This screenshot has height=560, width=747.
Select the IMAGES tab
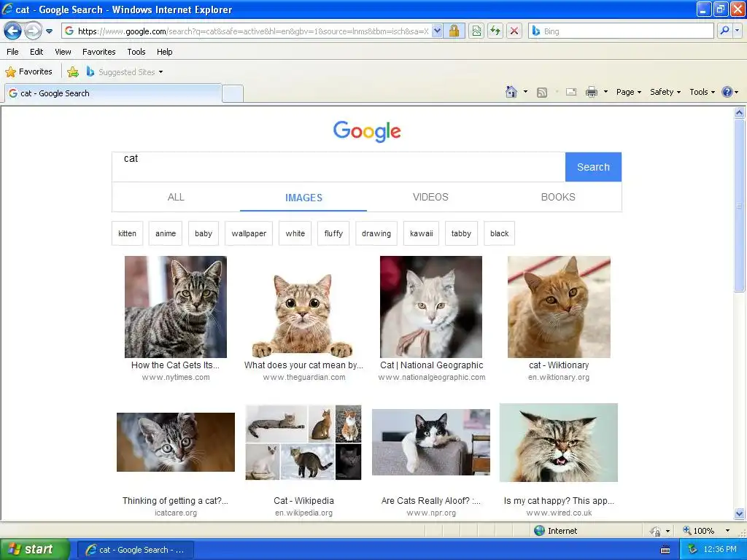[x=303, y=197]
